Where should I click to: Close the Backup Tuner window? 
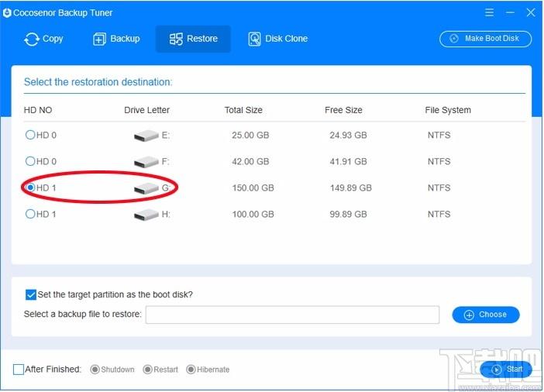click(x=531, y=13)
